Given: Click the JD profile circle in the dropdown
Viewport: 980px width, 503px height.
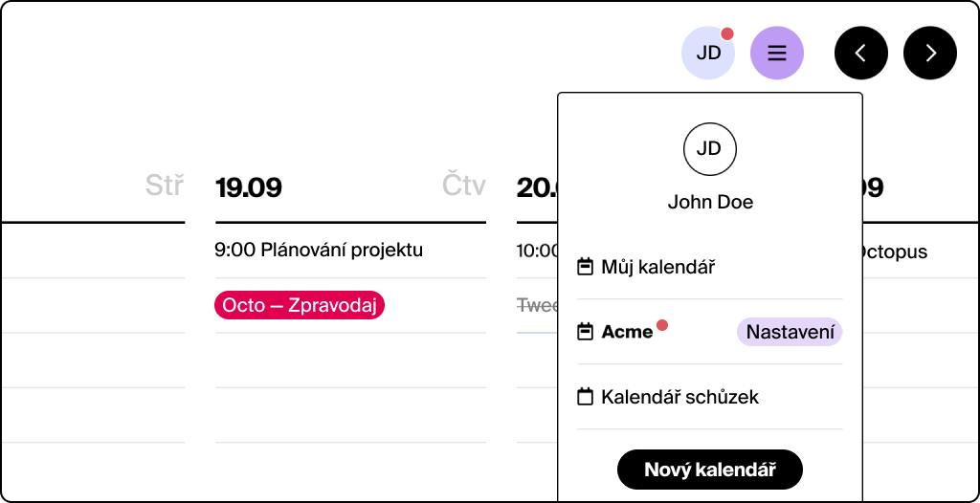Looking at the screenshot, I should 710,148.
